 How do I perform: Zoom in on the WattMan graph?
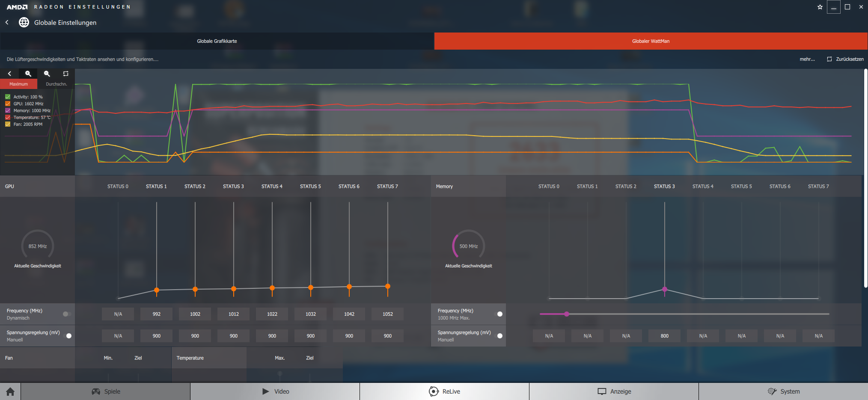pos(28,74)
